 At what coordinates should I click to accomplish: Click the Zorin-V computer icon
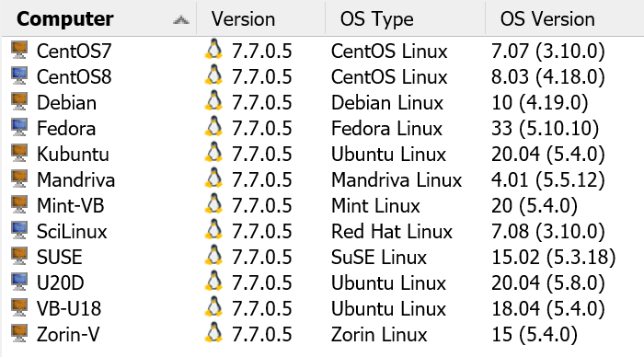point(19,334)
